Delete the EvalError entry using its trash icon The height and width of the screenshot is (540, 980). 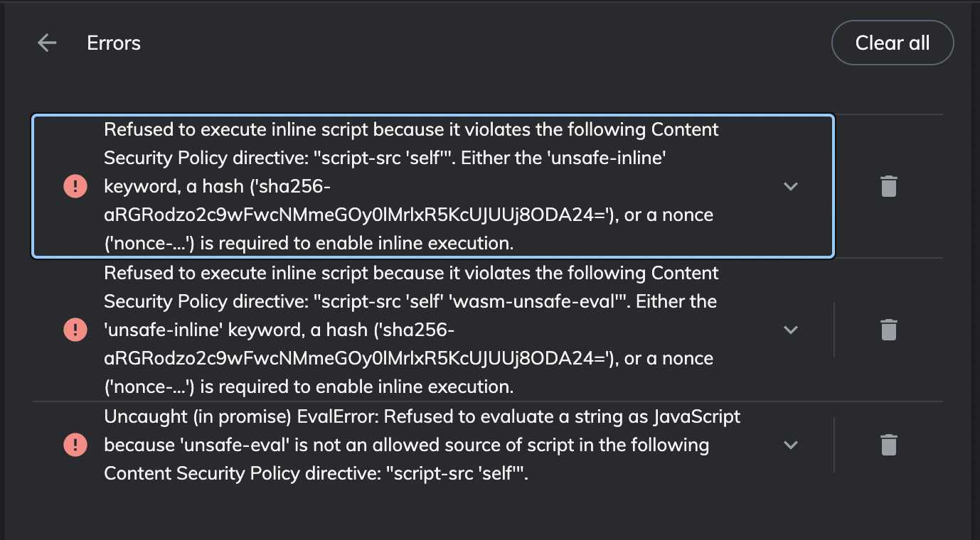(x=888, y=444)
